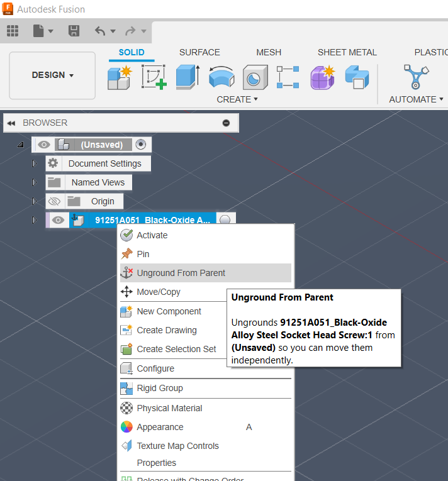The height and width of the screenshot is (481, 448).
Task: Activate the (Unsaved) root radio button
Action: [141, 145]
